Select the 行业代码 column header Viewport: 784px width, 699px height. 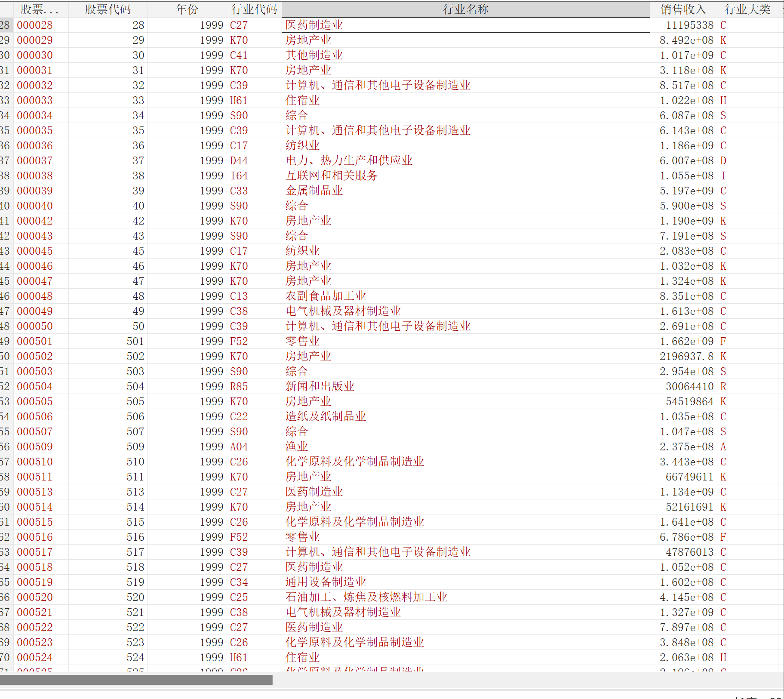tap(254, 9)
